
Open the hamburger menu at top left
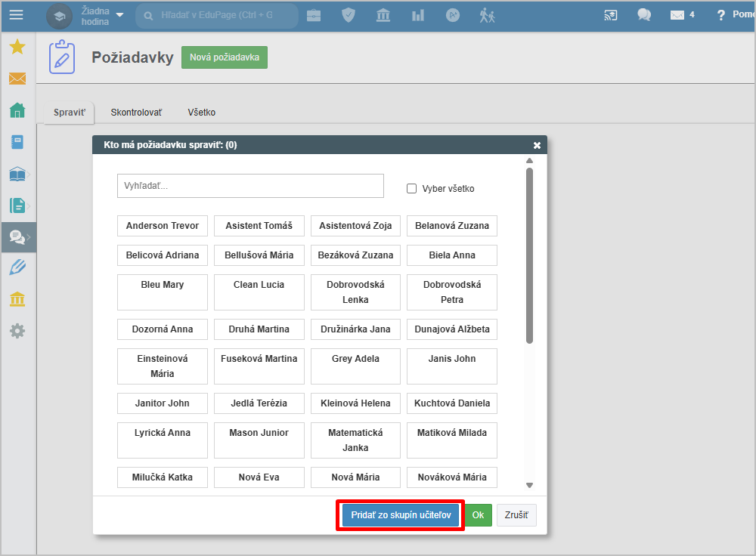[x=16, y=15]
